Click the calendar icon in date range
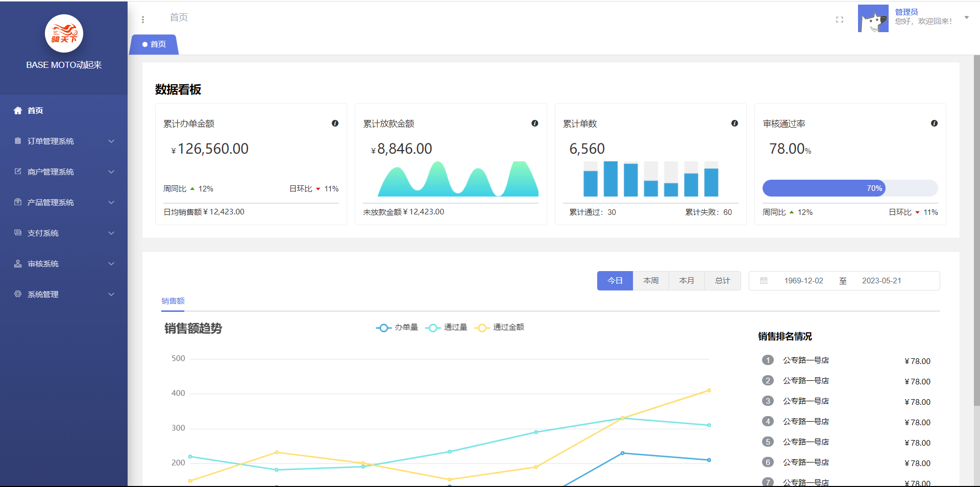The image size is (980, 487). coord(764,281)
